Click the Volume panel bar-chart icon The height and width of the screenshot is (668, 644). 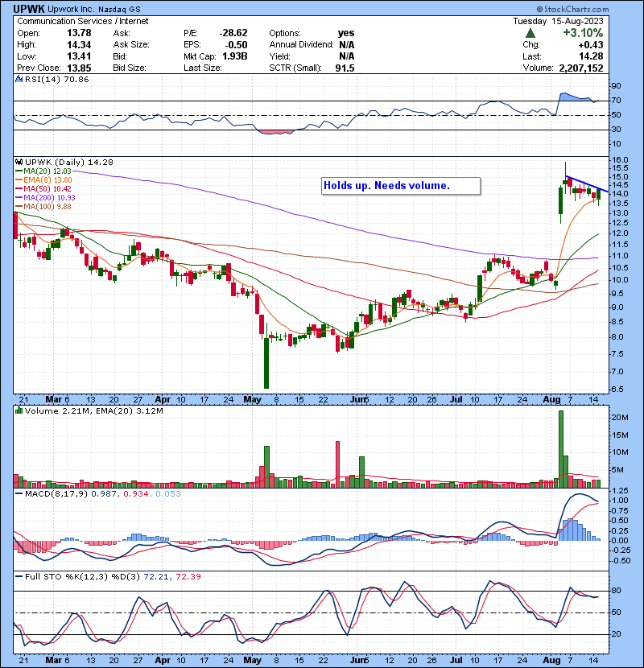[x=19, y=410]
